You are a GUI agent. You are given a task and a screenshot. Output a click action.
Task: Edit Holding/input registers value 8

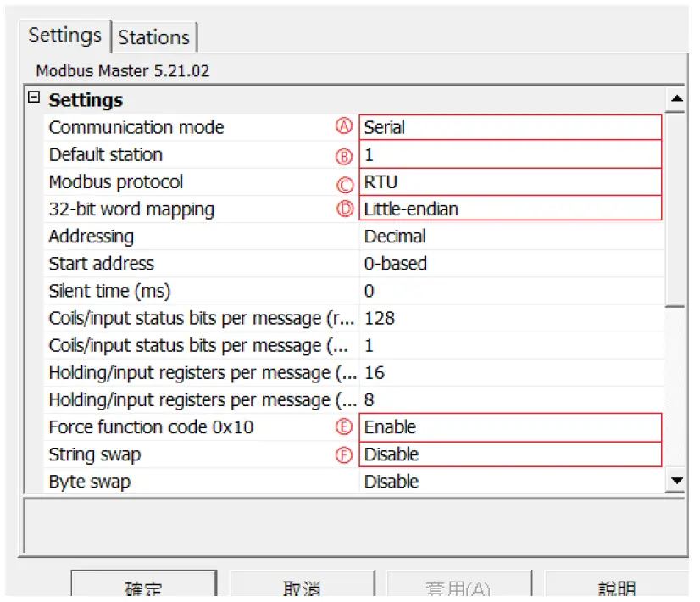(x=512, y=399)
